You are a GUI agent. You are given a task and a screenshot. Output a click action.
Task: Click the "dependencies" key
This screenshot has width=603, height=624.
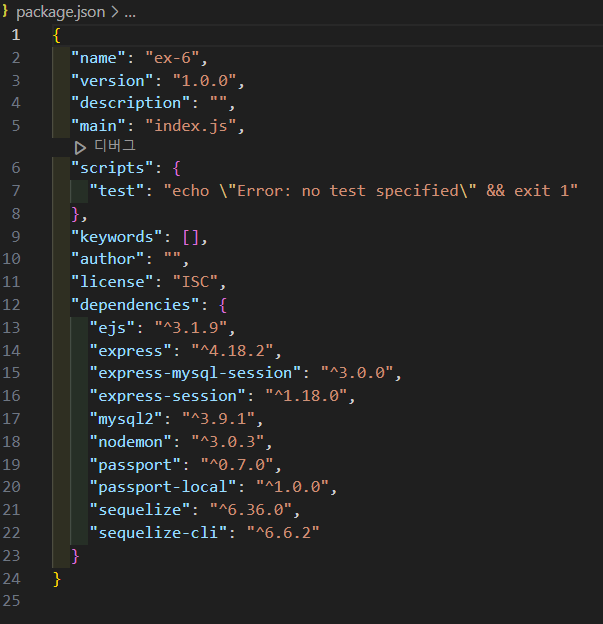[135, 305]
